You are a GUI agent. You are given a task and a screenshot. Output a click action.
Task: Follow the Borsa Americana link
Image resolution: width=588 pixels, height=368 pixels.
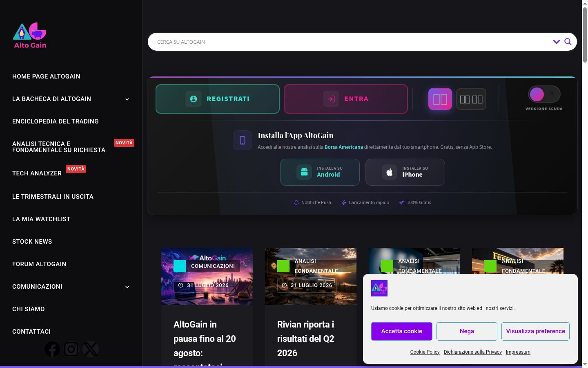pos(344,147)
